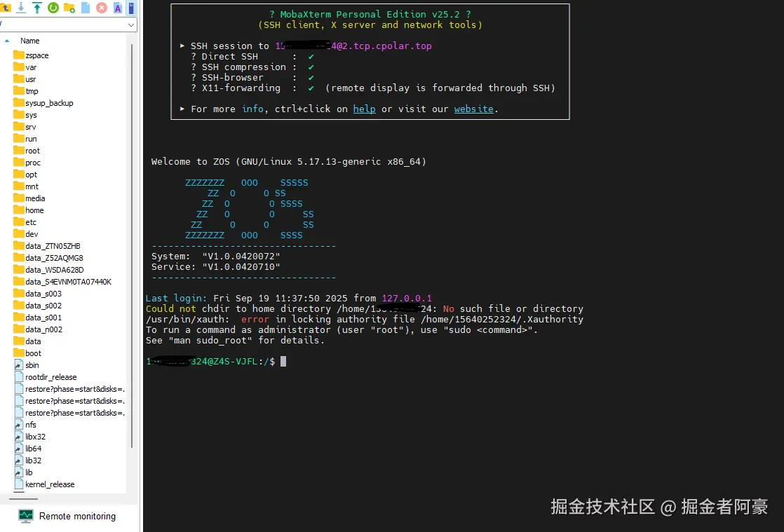Image resolution: width=784 pixels, height=532 pixels.
Task: Select home folder
Action: point(29,210)
